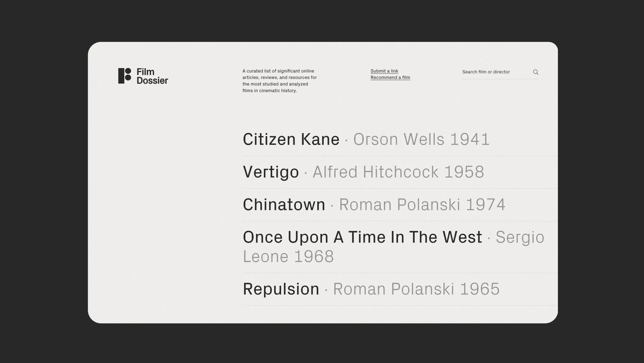
Task: Click director name Alfred Hitchcock
Action: point(375,172)
